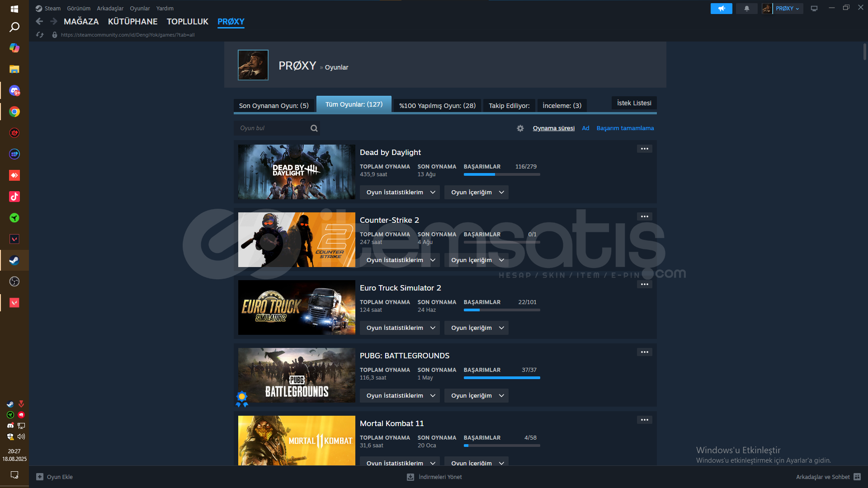The width and height of the screenshot is (868, 488).
Task: Open the games list settings gear
Action: (520, 128)
